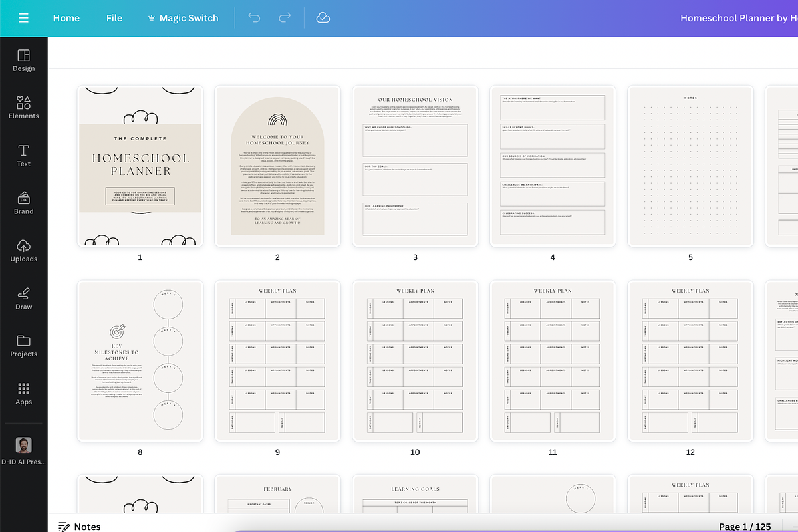Open the Design panel
798x532 pixels.
(x=24, y=60)
